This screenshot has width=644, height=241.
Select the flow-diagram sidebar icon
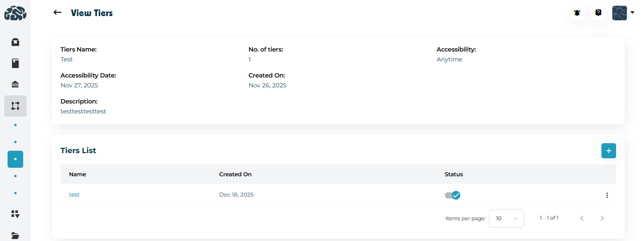(x=15, y=106)
